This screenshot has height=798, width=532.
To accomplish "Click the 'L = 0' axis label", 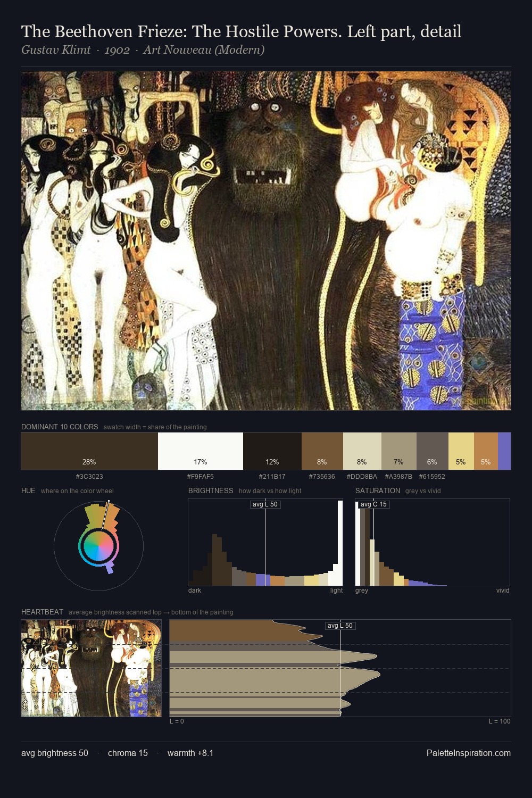I will coord(177,721).
